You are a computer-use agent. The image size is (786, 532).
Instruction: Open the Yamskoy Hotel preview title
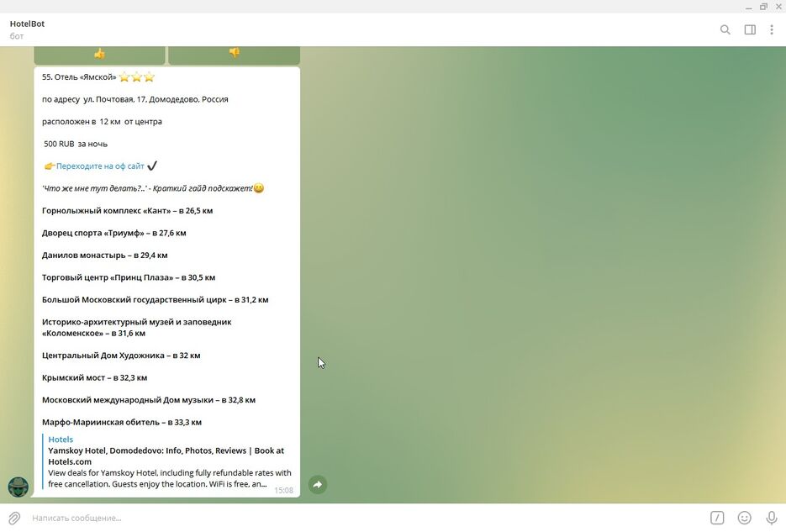[166, 456]
